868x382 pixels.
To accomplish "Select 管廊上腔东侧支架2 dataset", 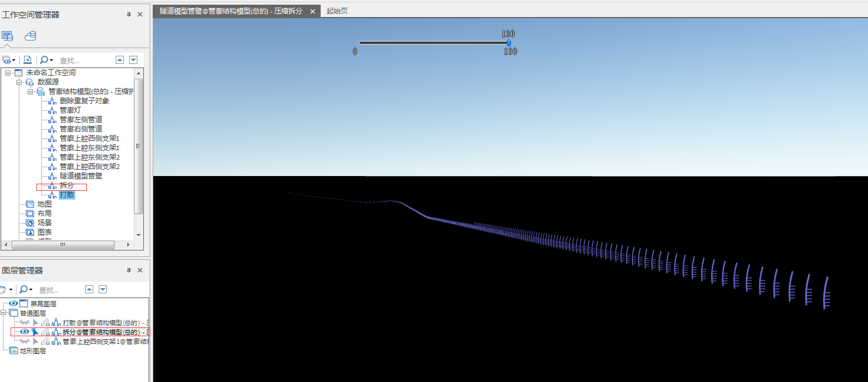I will 89,157.
